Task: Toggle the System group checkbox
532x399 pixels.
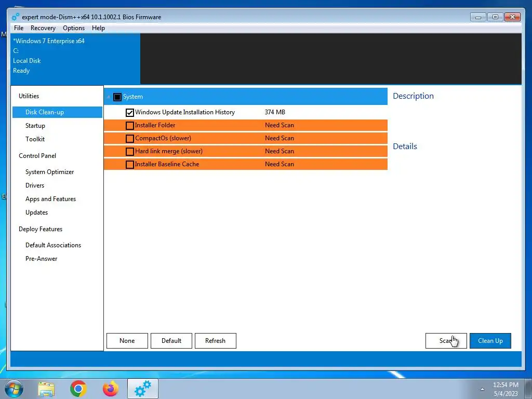Action: [117, 97]
